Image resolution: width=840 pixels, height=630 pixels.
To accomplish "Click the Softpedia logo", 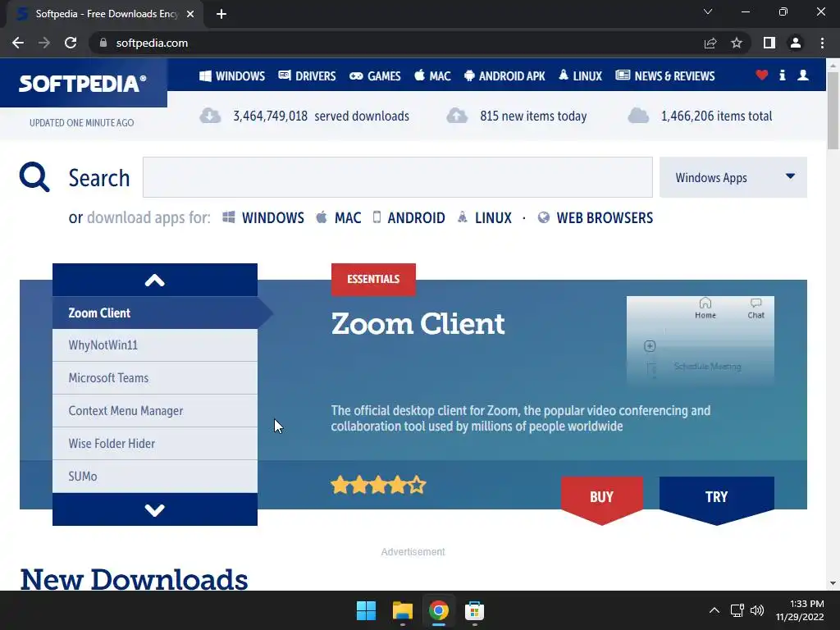I will tap(83, 84).
